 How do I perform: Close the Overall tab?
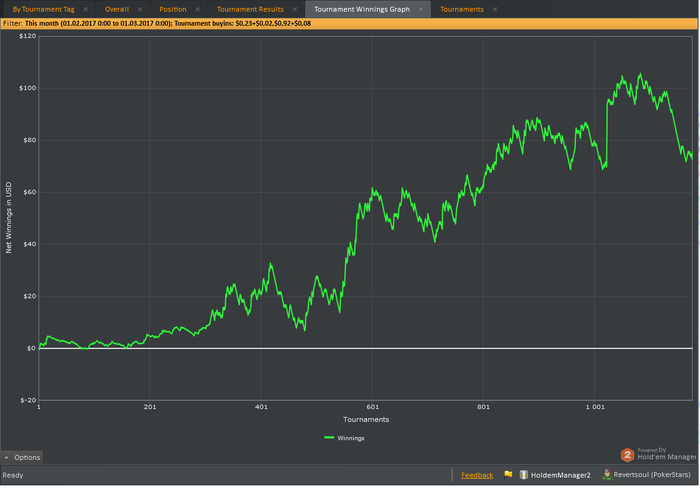(140, 9)
